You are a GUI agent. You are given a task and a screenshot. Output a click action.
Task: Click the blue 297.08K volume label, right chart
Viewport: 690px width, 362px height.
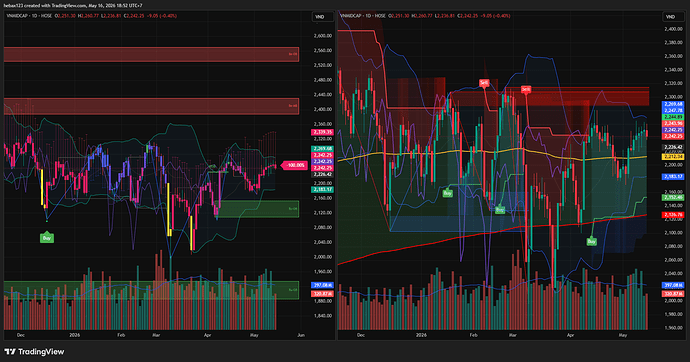[673, 285]
